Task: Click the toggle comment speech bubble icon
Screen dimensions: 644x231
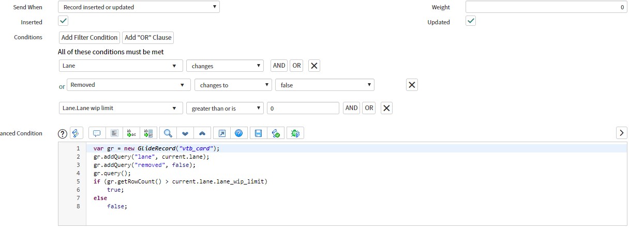Action: 97,133
